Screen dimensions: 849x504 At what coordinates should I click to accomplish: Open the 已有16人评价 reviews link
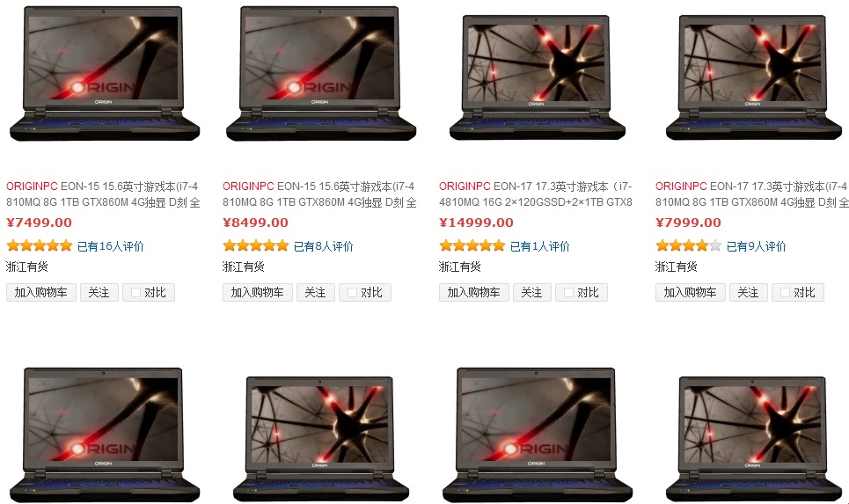[x=111, y=246]
